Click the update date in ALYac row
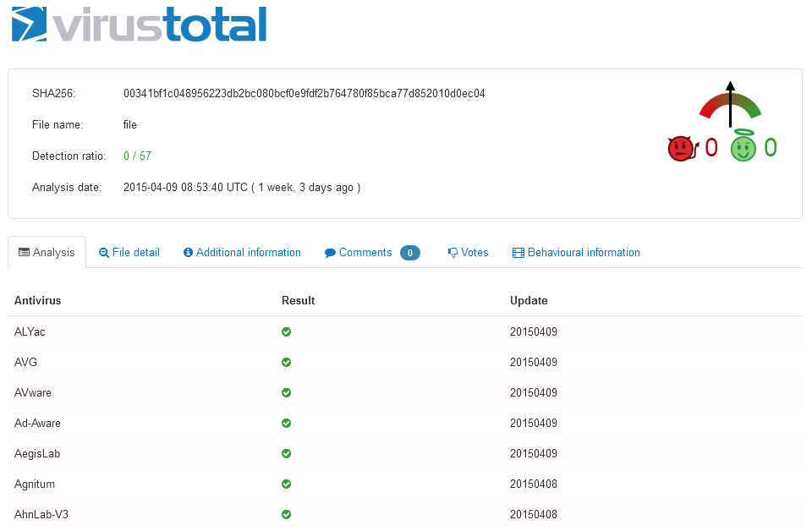 click(x=534, y=331)
